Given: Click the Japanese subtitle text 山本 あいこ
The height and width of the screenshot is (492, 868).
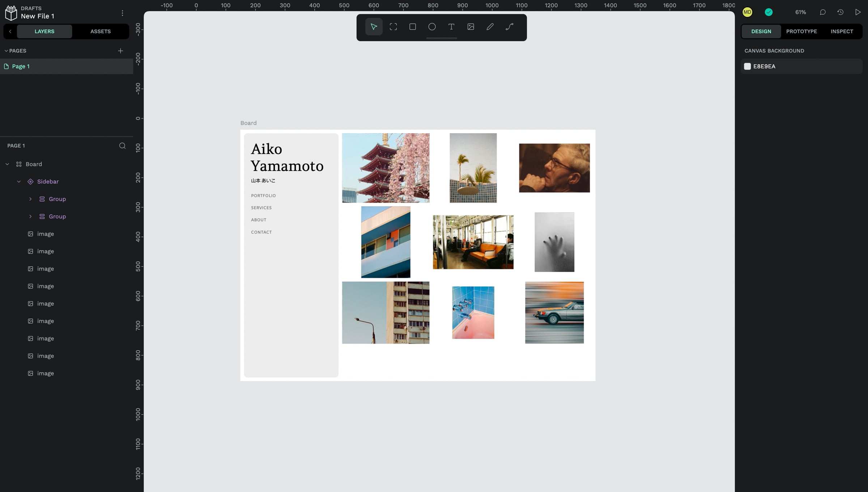Looking at the screenshot, I should coord(263,181).
